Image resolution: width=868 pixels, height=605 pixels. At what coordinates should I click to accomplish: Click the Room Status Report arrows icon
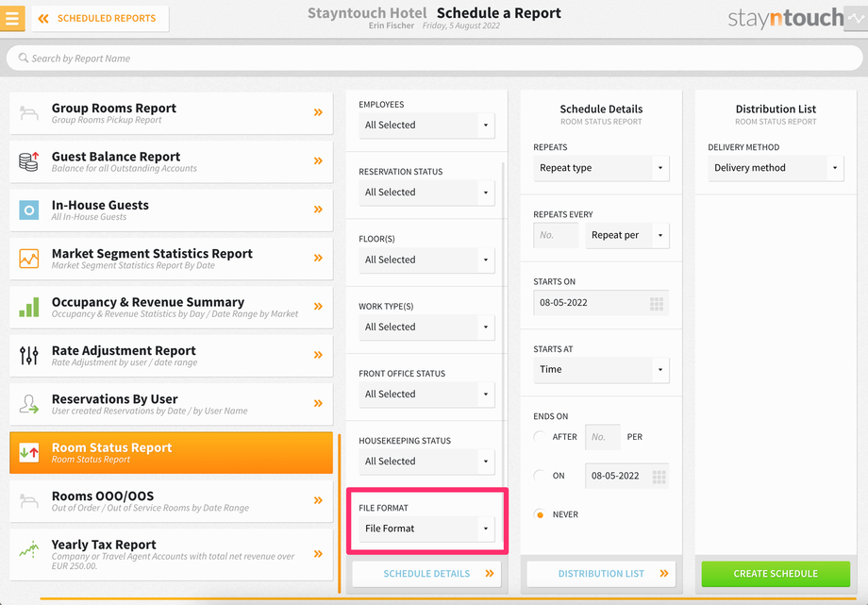click(29, 453)
